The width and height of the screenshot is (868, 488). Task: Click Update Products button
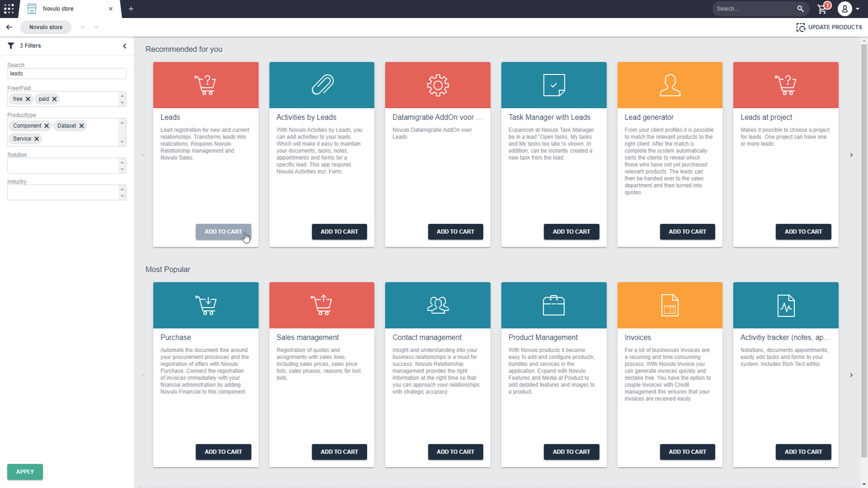pyautogui.click(x=829, y=27)
